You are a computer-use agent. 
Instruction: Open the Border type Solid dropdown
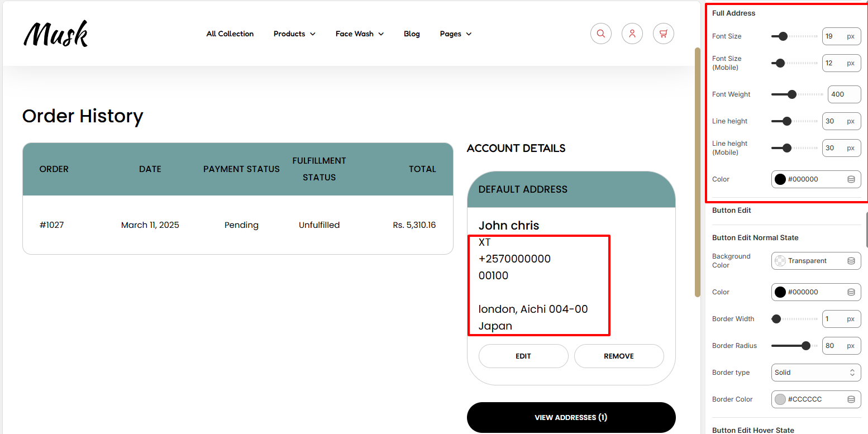click(x=816, y=373)
